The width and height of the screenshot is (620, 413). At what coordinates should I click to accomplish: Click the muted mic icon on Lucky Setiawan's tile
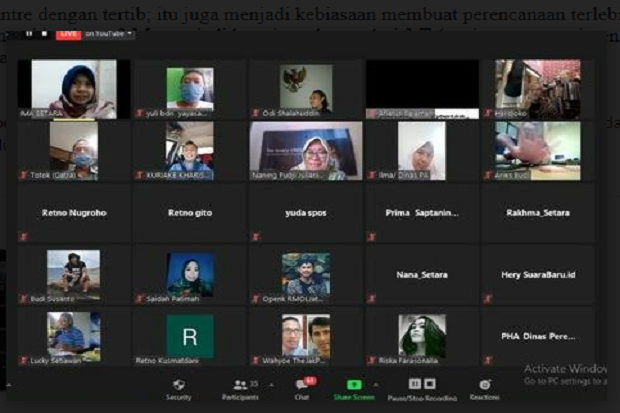coord(23,361)
